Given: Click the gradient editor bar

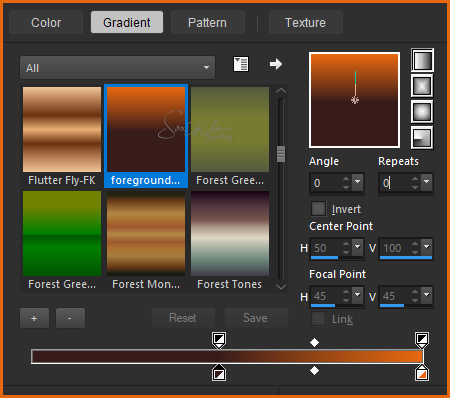Looking at the screenshot, I should [x=227, y=356].
